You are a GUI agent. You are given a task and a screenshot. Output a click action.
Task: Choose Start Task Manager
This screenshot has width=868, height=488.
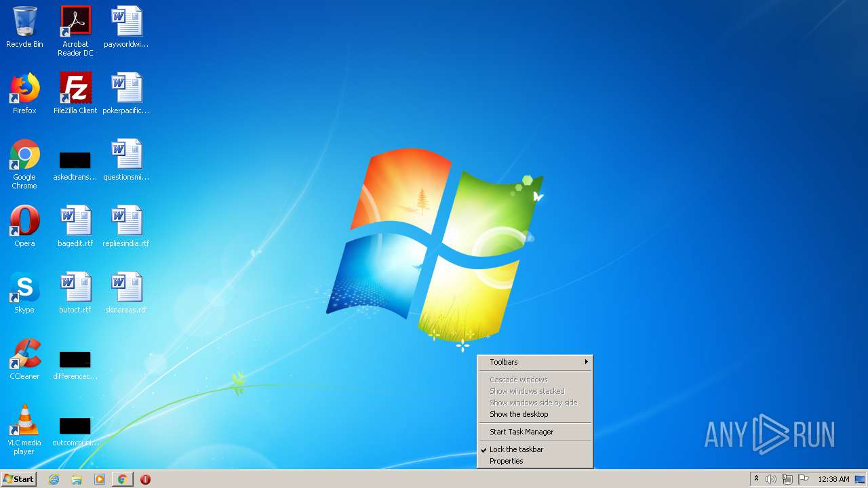coord(535,432)
